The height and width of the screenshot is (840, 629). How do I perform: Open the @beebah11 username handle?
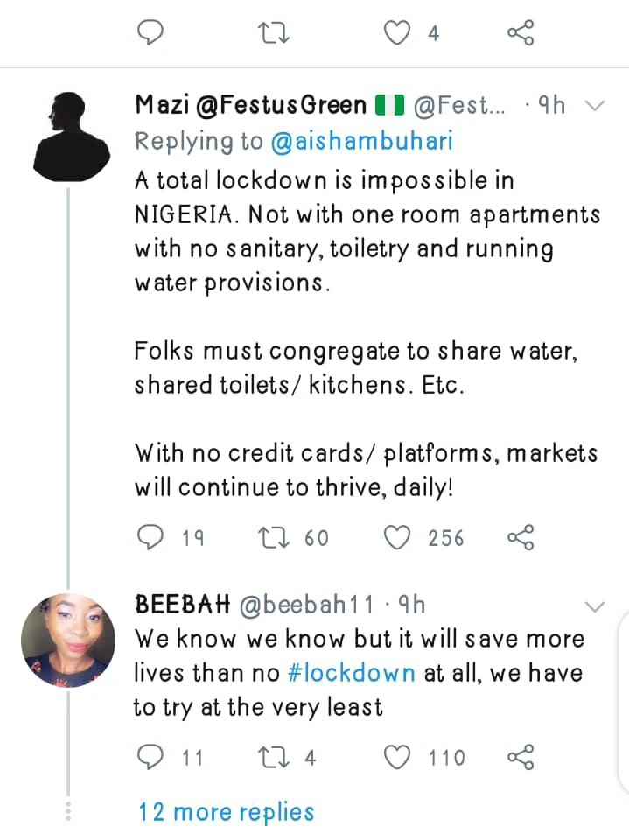pyautogui.click(x=308, y=605)
